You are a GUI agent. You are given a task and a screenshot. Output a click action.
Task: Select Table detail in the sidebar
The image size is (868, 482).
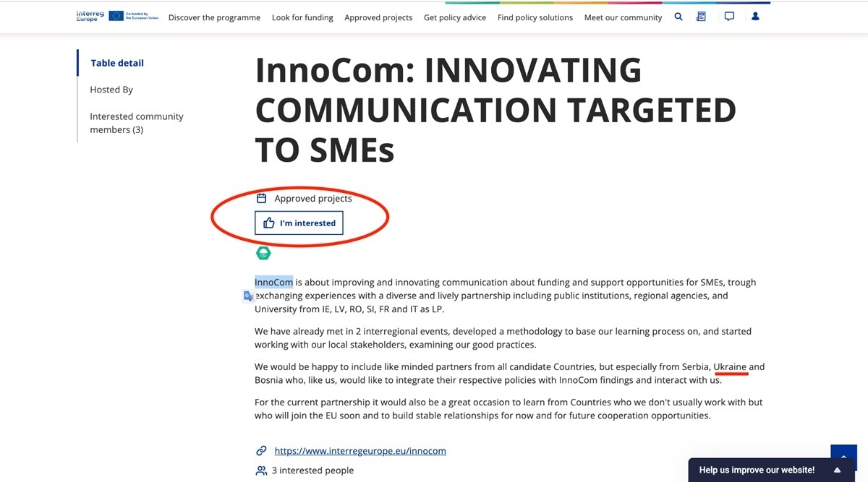click(x=117, y=63)
